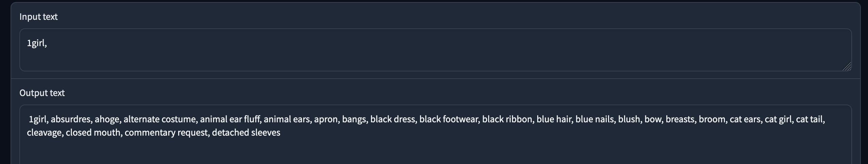Click the "Output text" label
The width and height of the screenshot is (868, 164).
42,93
